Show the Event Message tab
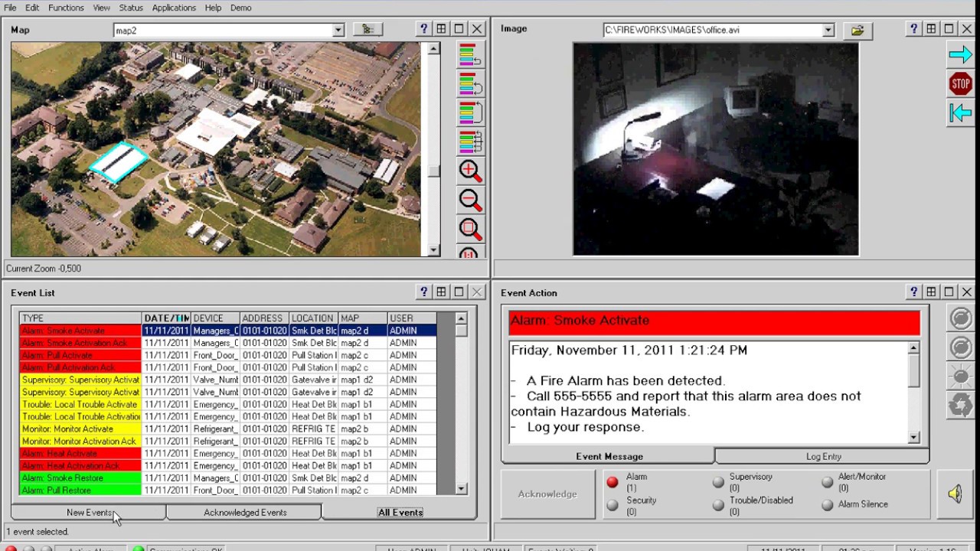The width and height of the screenshot is (980, 551). pos(609,456)
